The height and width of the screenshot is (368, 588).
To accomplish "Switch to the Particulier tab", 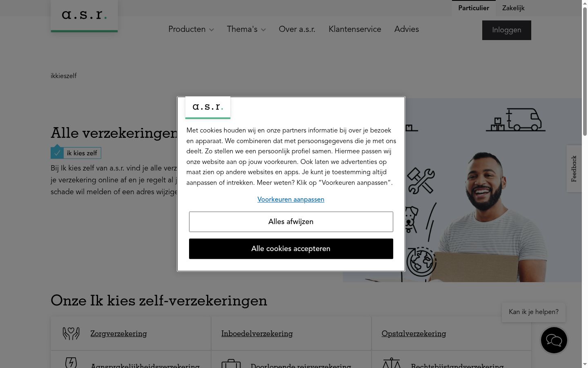I will (474, 8).
